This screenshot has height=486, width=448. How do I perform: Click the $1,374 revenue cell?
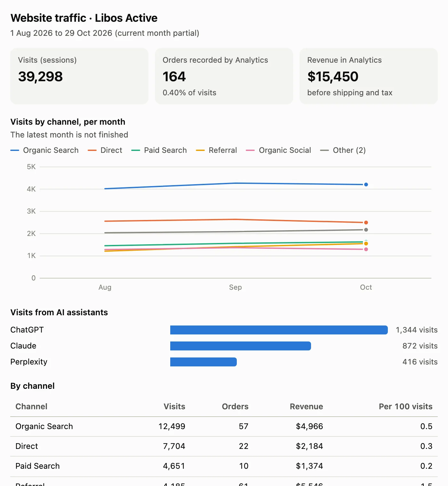tap(309, 466)
